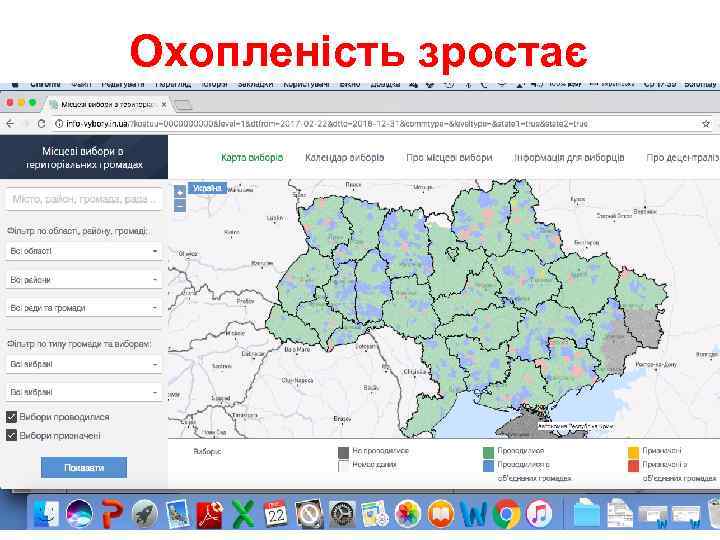Expand the Всі райони dropdown
This screenshot has height=540, width=720.
point(84,280)
